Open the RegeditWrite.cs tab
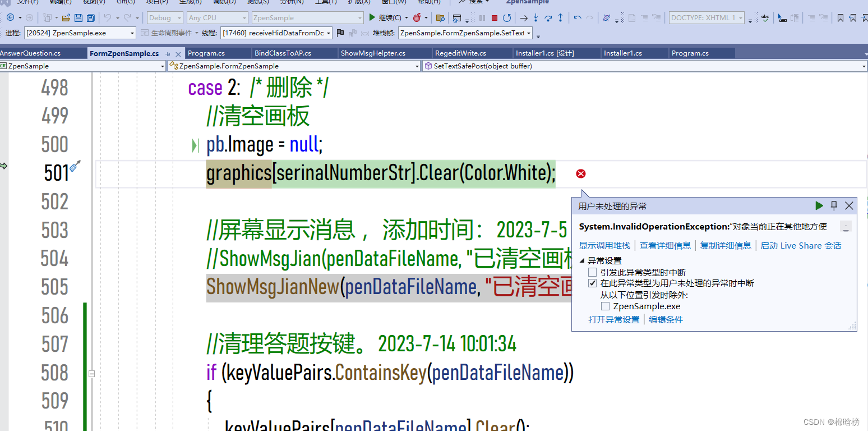868x431 pixels. click(x=460, y=53)
